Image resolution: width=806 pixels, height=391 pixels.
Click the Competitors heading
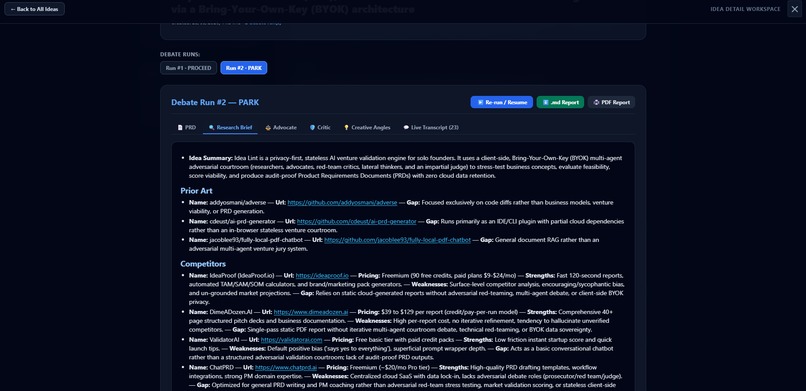coord(203,264)
